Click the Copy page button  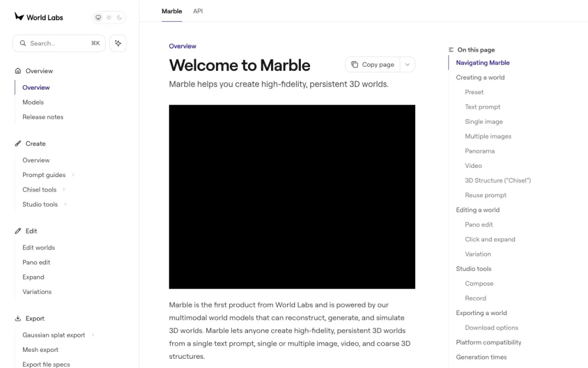click(x=372, y=64)
